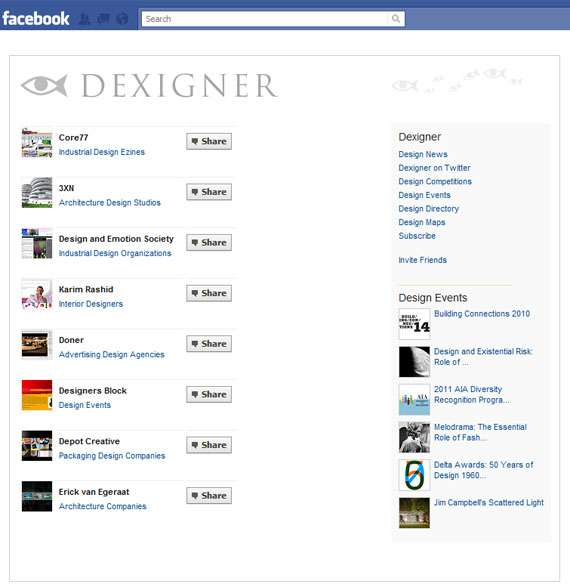Click the Invite Friends link

coord(423,260)
